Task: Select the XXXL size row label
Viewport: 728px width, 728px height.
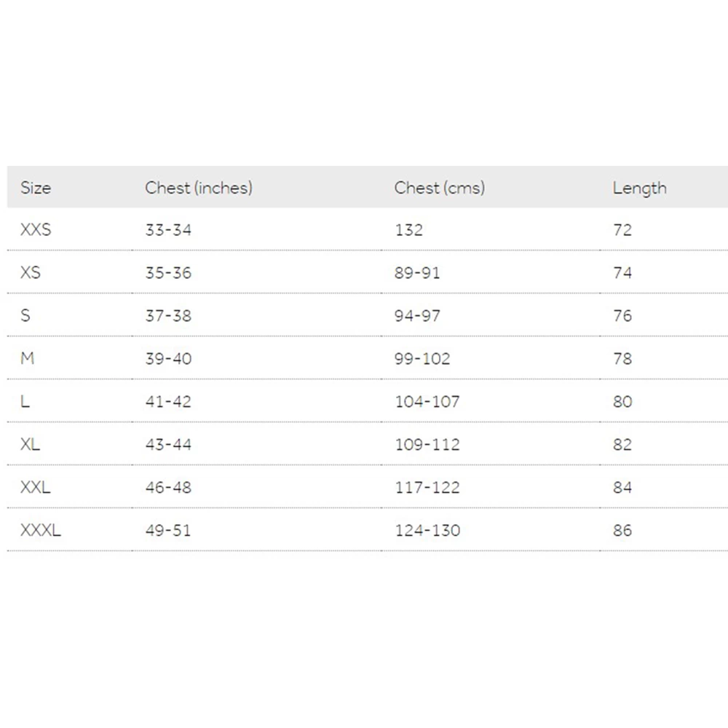Action: 41,531
